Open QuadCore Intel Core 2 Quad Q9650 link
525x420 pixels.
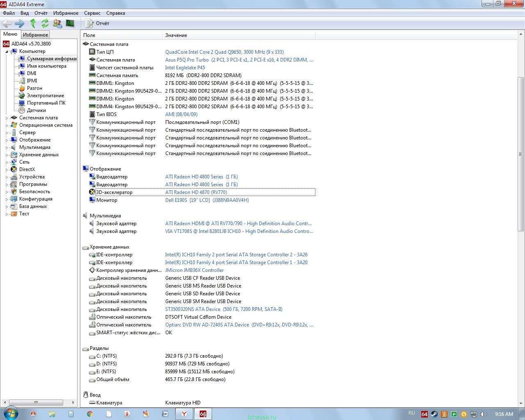pyautogui.click(x=224, y=52)
